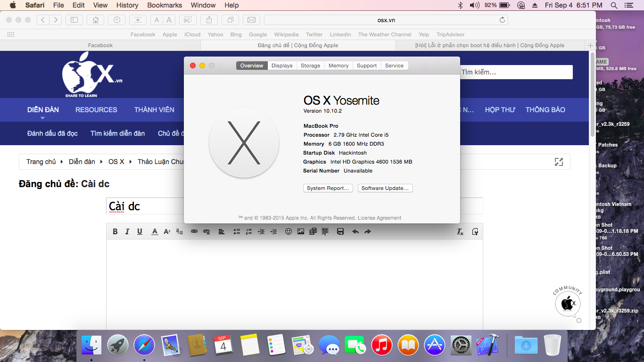The height and width of the screenshot is (362, 644).
Task: Redo the last edit in editor
Action: click(x=368, y=231)
